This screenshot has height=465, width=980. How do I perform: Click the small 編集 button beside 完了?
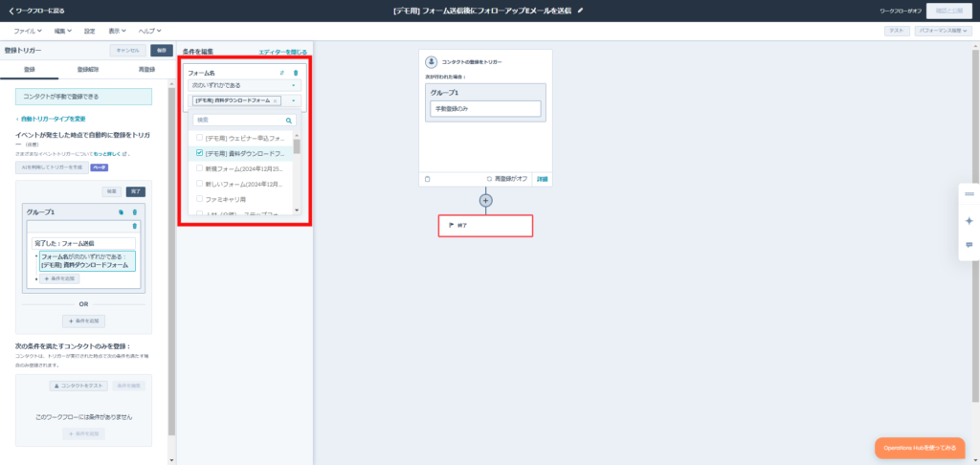click(x=112, y=192)
